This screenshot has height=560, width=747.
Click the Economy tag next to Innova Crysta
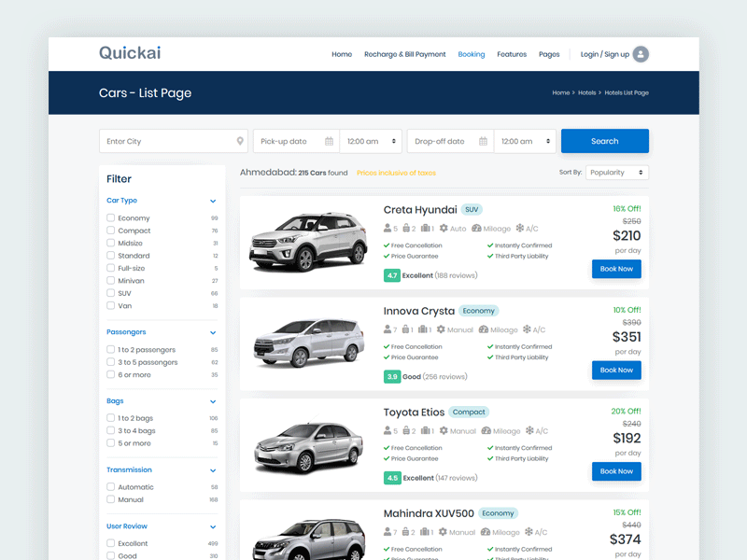click(479, 311)
